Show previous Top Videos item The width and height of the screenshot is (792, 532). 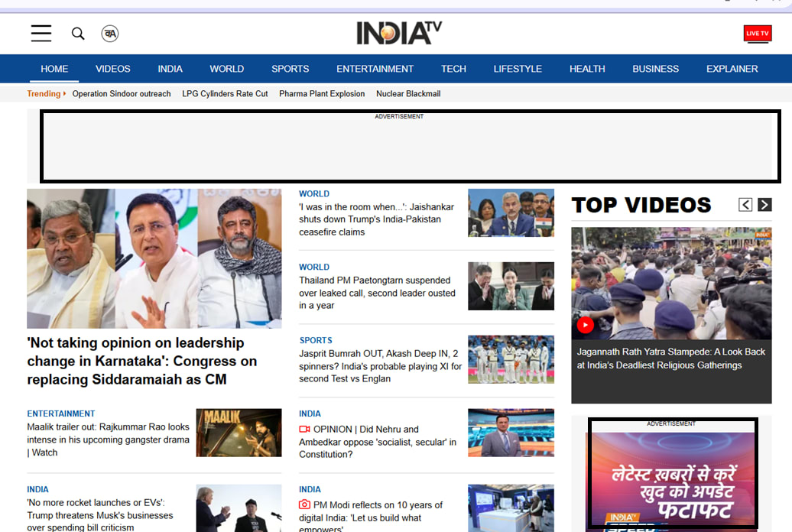point(745,205)
